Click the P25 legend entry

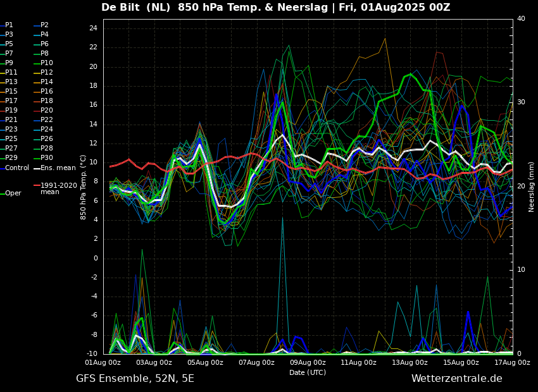(9, 138)
